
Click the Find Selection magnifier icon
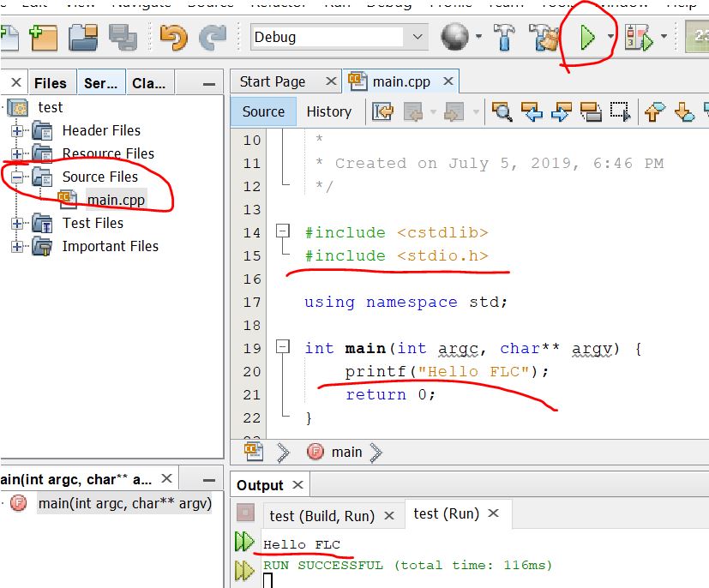502,111
